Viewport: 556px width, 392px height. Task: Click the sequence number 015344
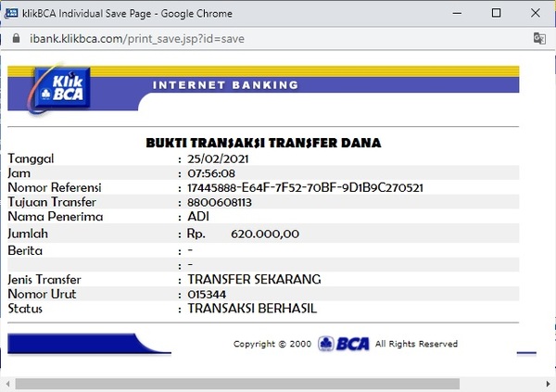207,294
